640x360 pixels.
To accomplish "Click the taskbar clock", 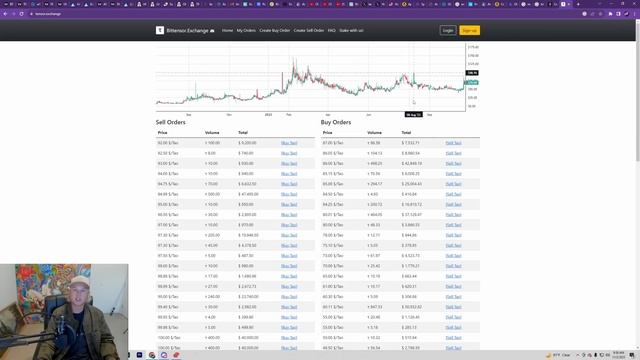I will tap(619, 355).
